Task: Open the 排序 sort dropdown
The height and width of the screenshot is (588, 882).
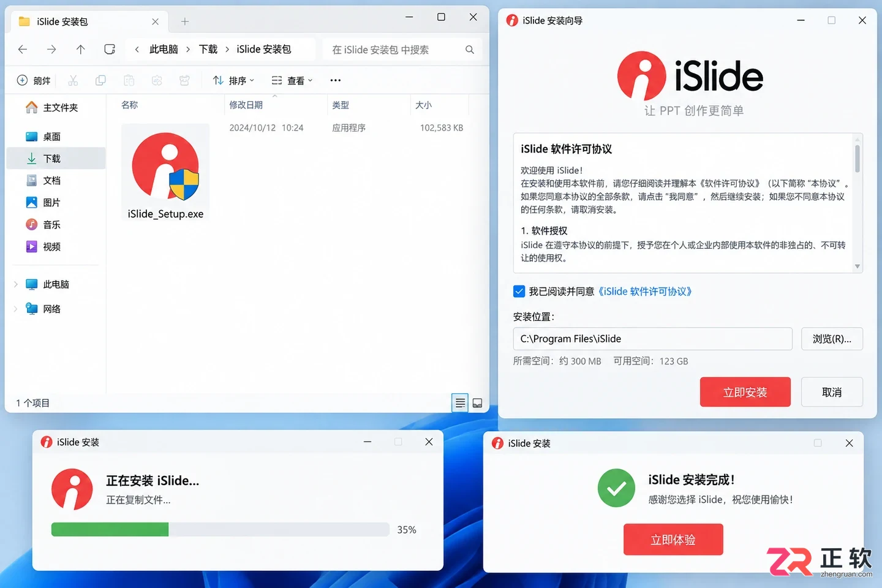Action: tap(233, 80)
